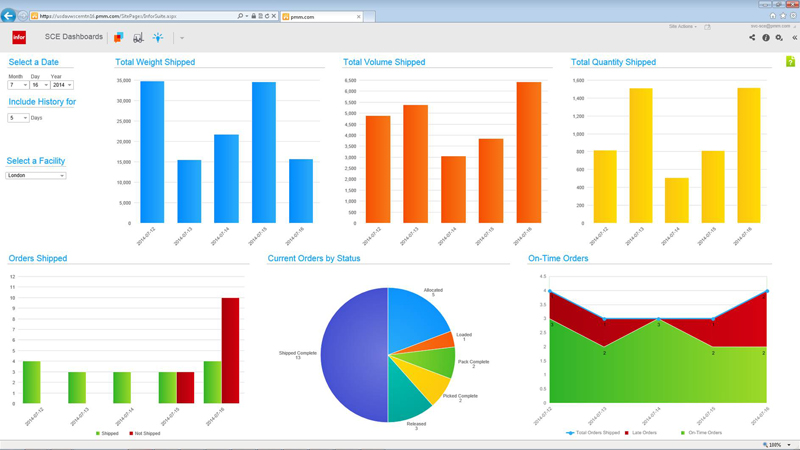The image size is (800, 450).
Task: Select the pmm.com browser tab
Action: (x=320, y=16)
